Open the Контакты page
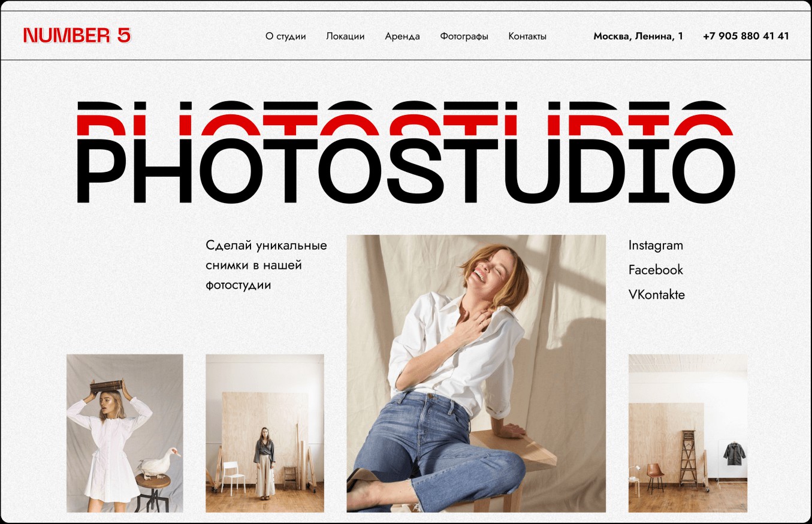812x524 pixels. tap(527, 37)
